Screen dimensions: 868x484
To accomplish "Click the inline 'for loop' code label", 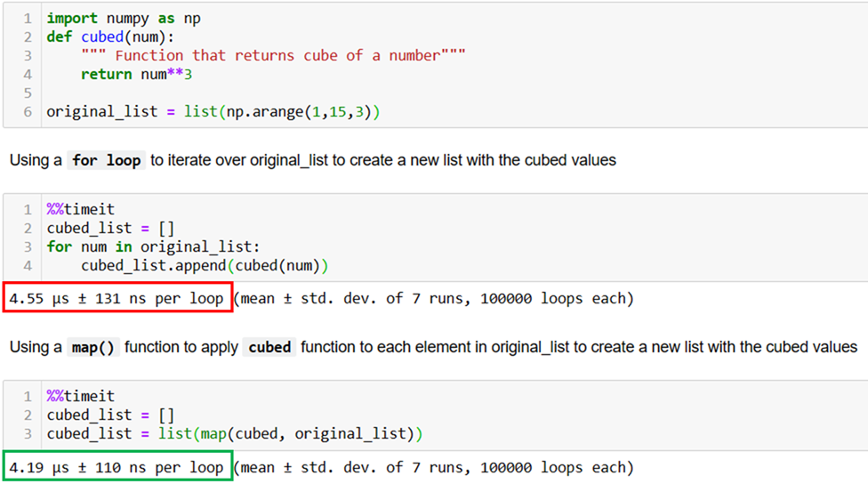I will point(107,161).
